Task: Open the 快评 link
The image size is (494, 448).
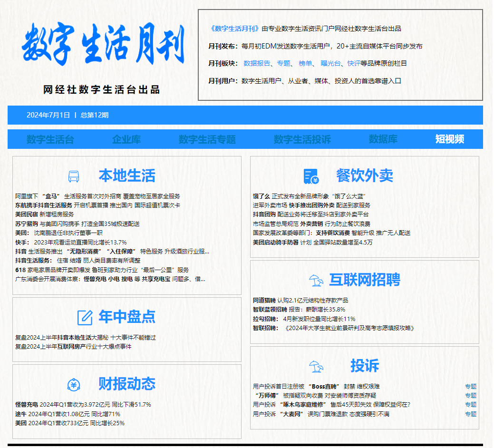Action: [353, 63]
